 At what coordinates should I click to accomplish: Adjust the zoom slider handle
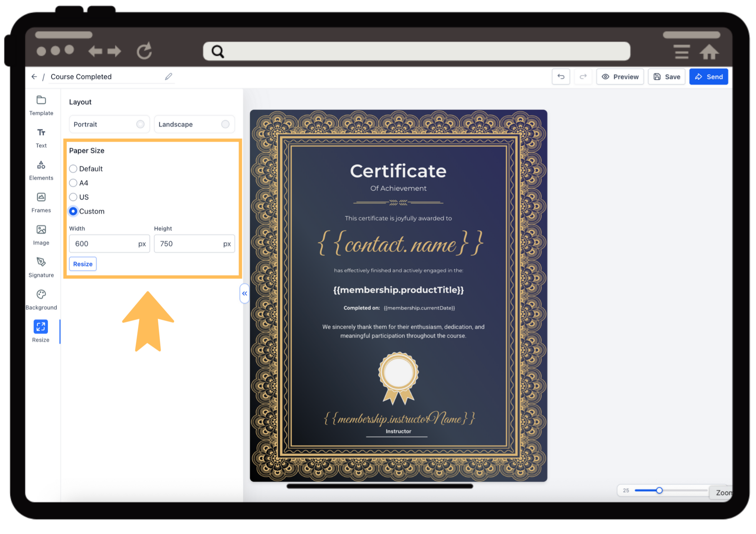click(659, 490)
